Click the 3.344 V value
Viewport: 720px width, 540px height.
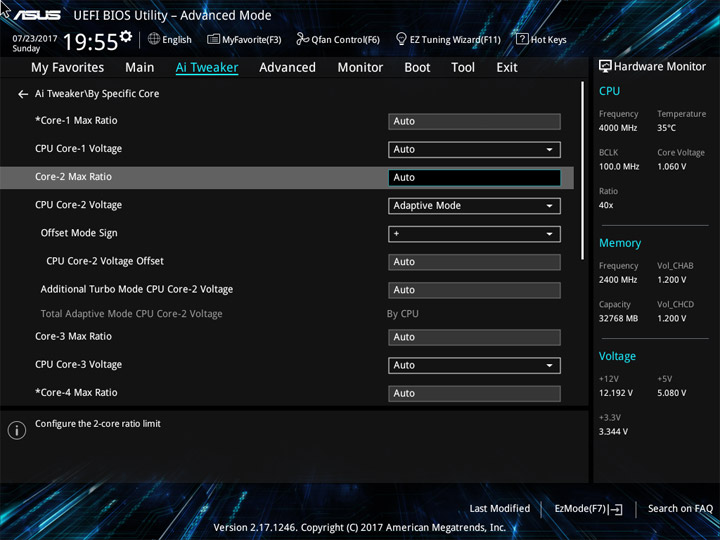click(613, 432)
